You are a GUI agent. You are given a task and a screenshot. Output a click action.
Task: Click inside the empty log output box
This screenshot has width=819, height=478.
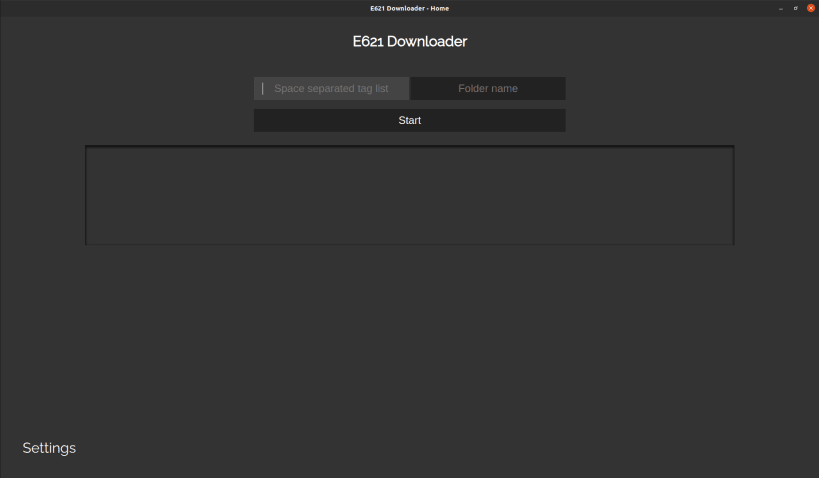410,195
